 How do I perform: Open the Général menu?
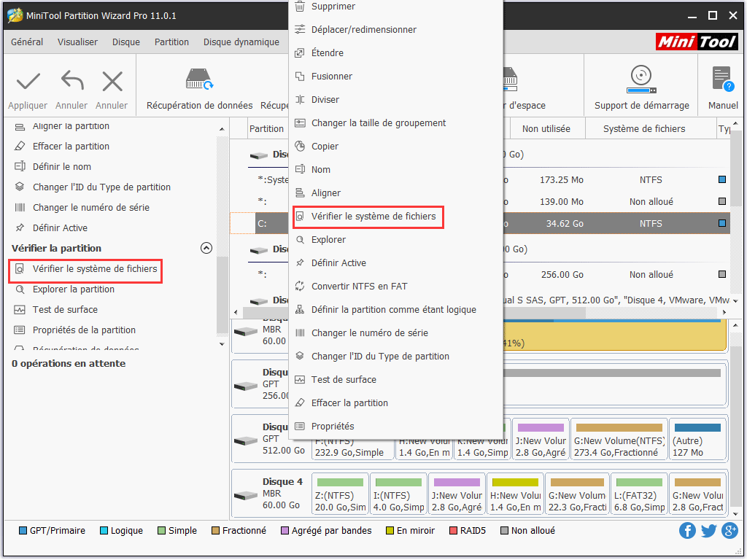tap(27, 42)
